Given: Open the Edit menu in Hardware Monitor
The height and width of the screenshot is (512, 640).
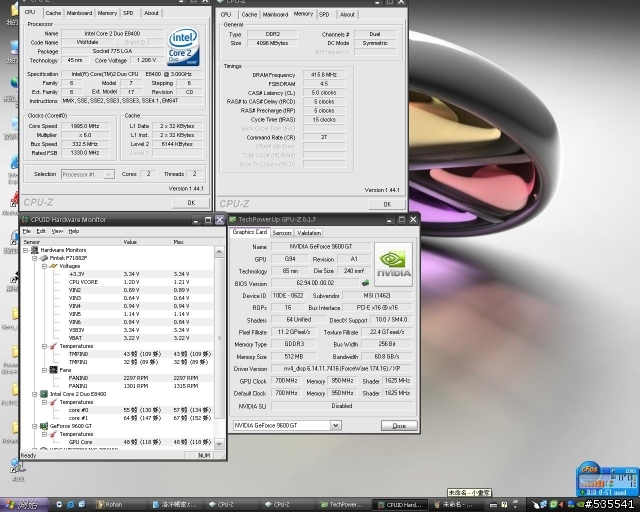Looking at the screenshot, I should click(41, 231).
